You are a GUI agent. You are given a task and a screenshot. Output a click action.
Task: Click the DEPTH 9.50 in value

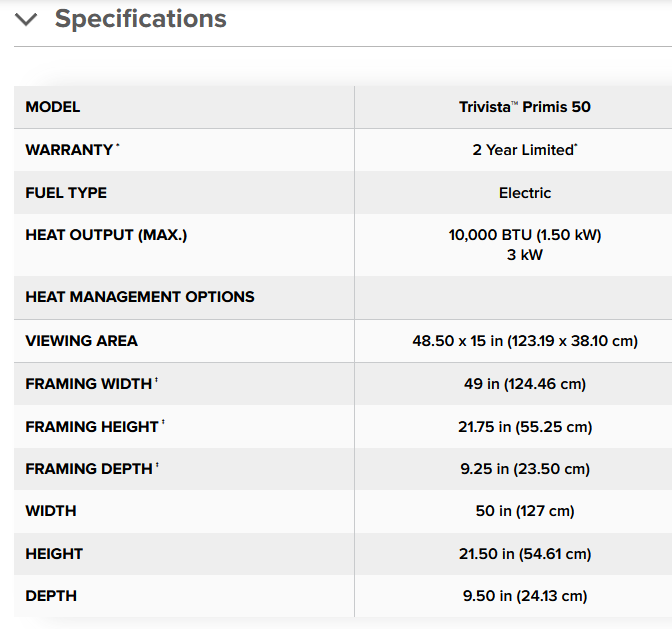[x=525, y=596]
